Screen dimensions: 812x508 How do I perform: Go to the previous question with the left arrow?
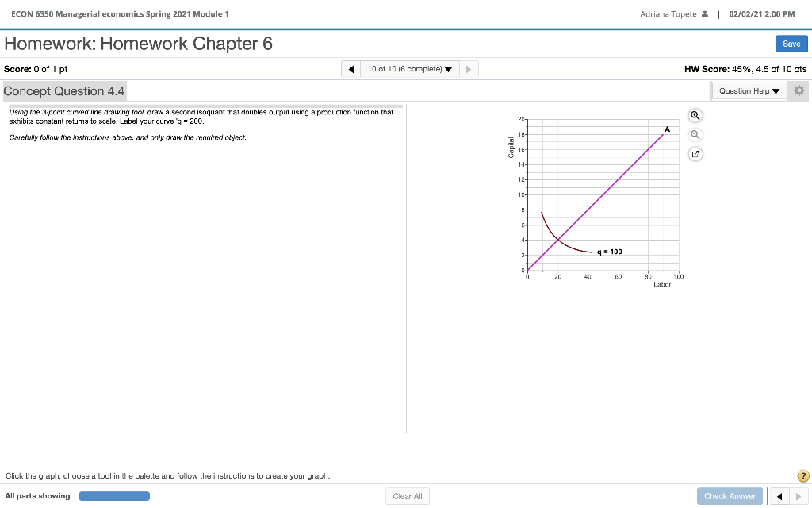click(350, 69)
